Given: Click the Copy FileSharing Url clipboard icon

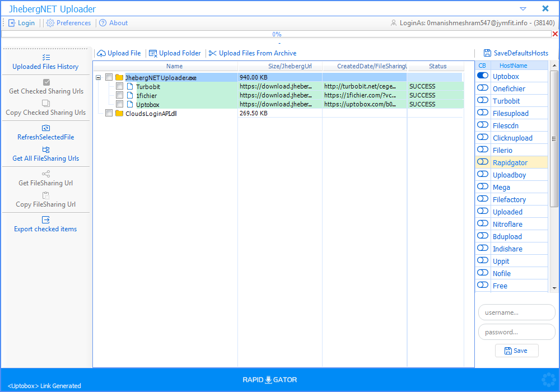Looking at the screenshot, I should pos(46,195).
